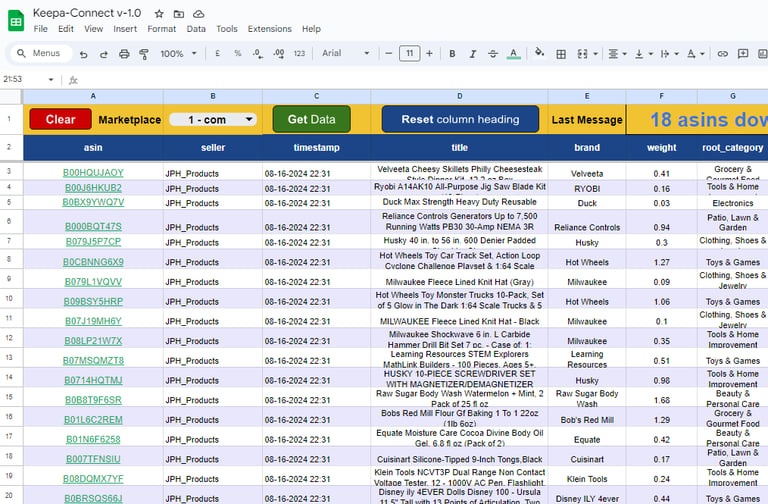Apply strikethrough formatting

(491, 53)
